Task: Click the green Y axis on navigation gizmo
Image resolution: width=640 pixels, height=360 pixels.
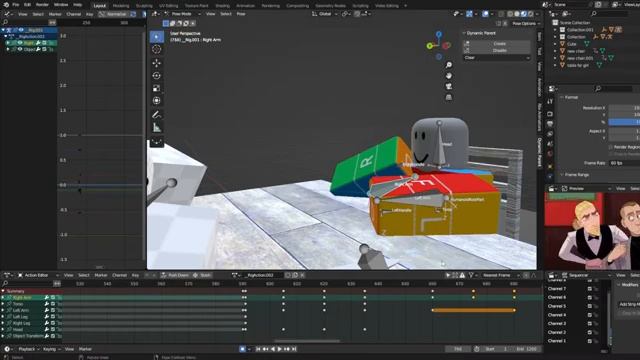Action: pos(430,46)
